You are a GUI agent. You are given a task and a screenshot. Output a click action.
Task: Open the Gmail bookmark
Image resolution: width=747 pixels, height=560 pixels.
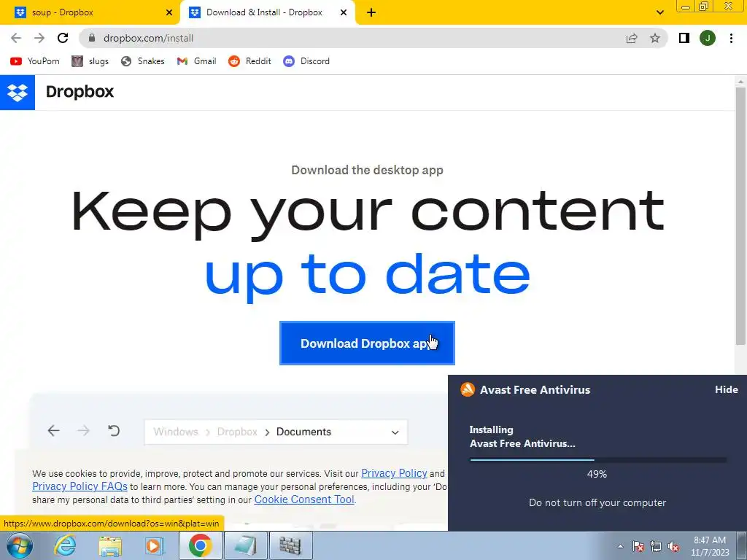click(x=196, y=61)
